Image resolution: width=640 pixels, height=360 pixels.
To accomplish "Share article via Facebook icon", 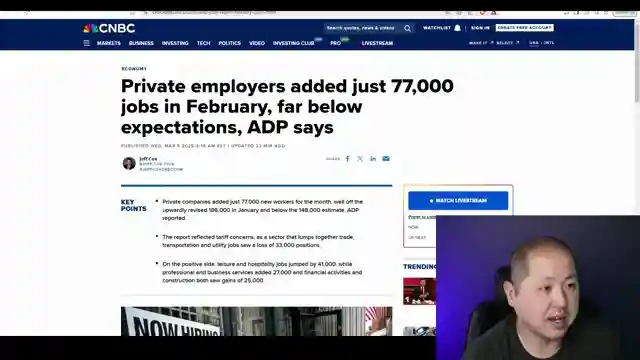I will point(347,159).
